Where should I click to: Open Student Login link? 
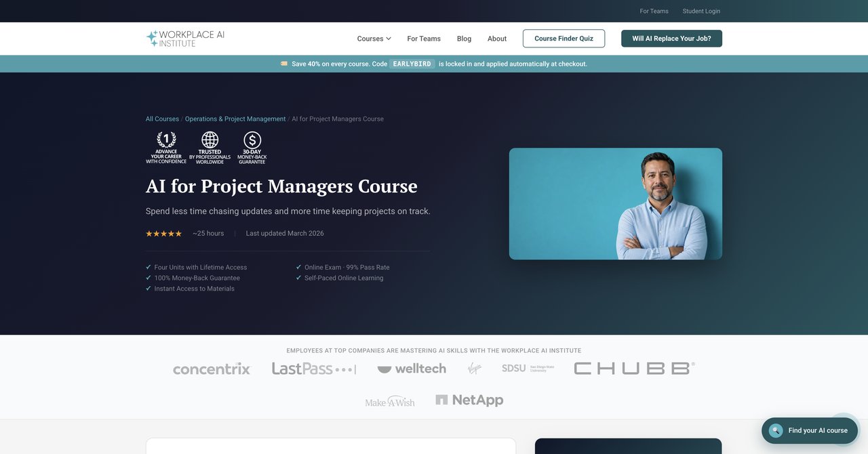701,11
